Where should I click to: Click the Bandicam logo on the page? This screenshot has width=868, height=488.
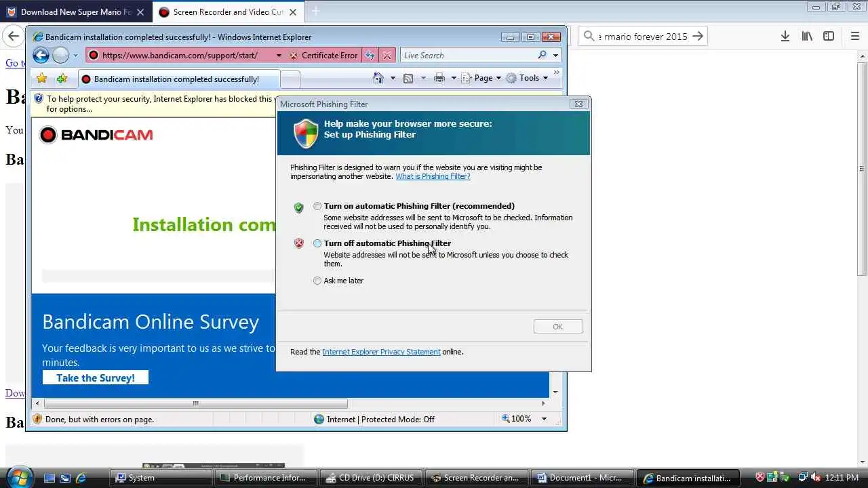pos(96,135)
